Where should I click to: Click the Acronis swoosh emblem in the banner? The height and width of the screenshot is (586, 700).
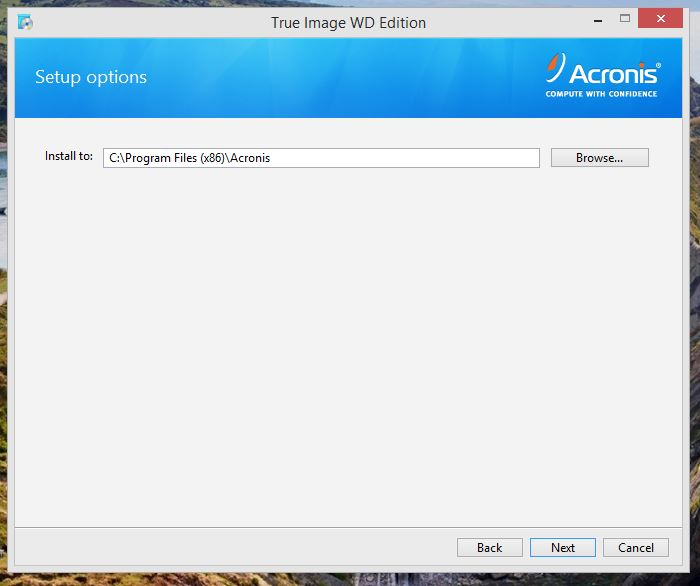click(x=555, y=69)
